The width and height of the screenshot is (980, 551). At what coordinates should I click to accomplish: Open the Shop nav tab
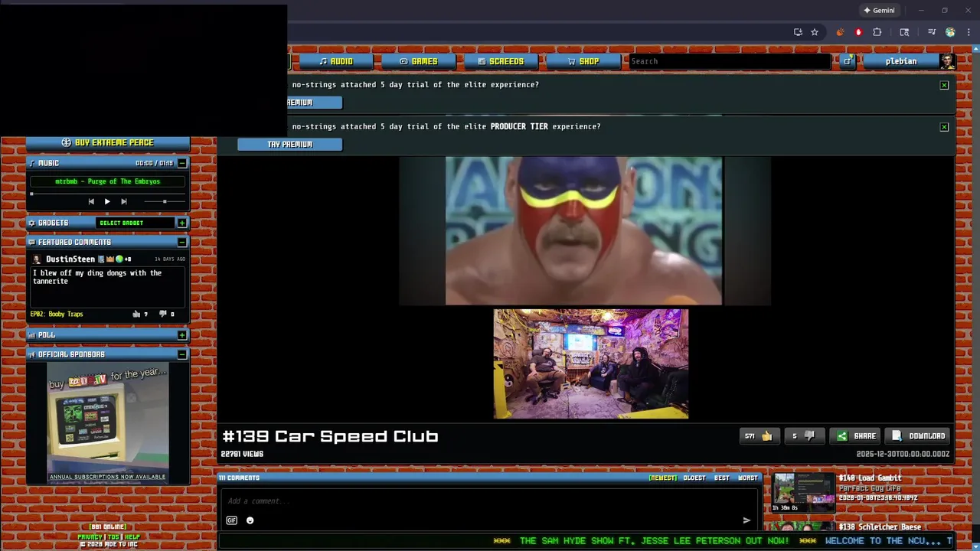tap(583, 61)
